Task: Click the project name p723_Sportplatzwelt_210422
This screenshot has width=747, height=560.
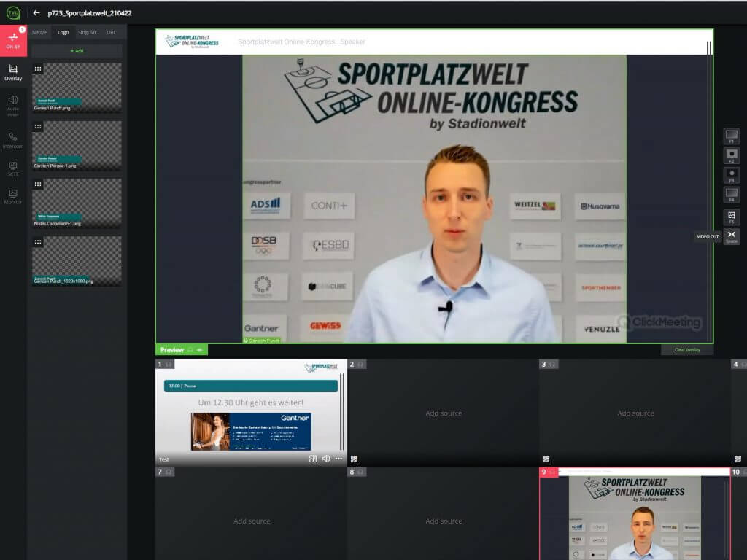Action: coord(90,13)
